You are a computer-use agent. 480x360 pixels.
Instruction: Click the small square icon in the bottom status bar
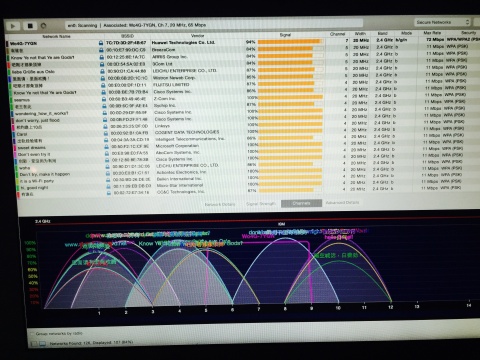[34, 343]
